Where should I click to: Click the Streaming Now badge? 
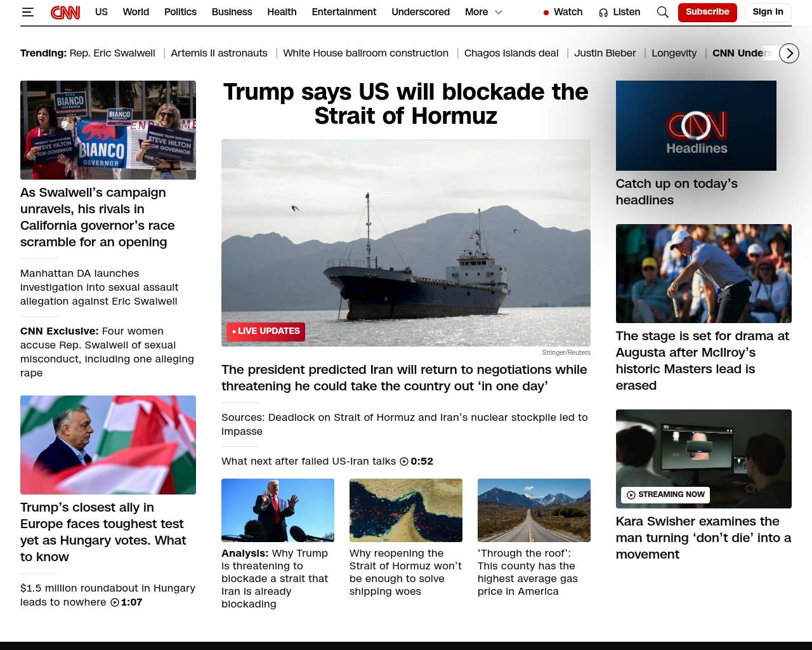pyautogui.click(x=665, y=495)
